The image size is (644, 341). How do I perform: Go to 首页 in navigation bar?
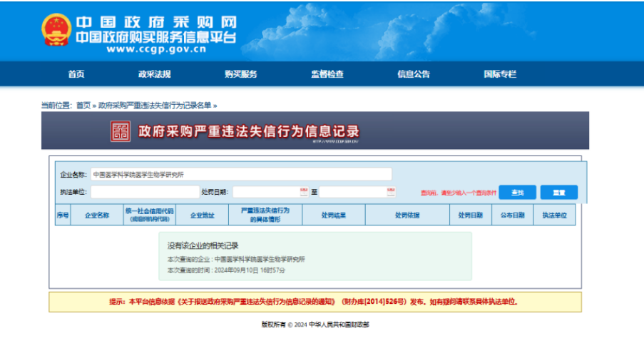(x=76, y=74)
